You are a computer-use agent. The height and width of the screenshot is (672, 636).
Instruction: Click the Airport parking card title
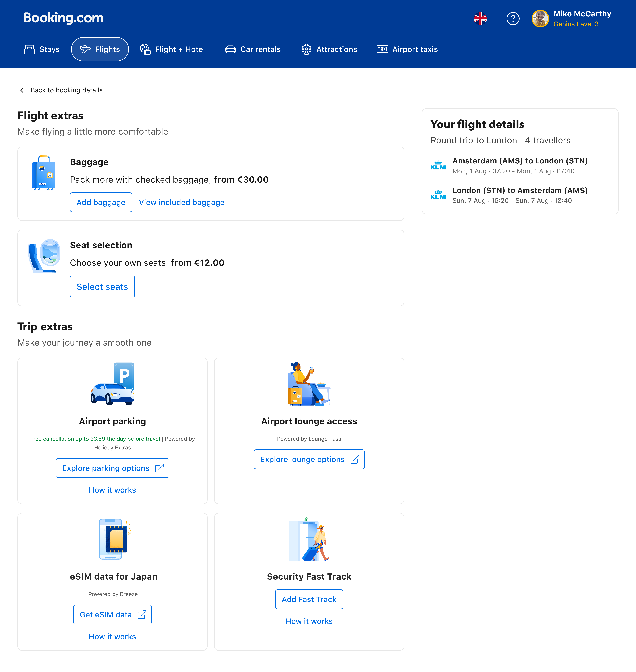[x=113, y=421]
